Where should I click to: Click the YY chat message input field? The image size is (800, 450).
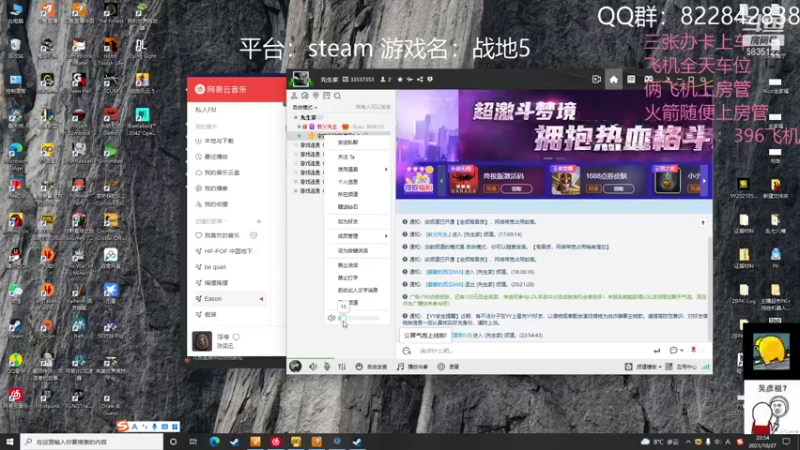(x=531, y=351)
